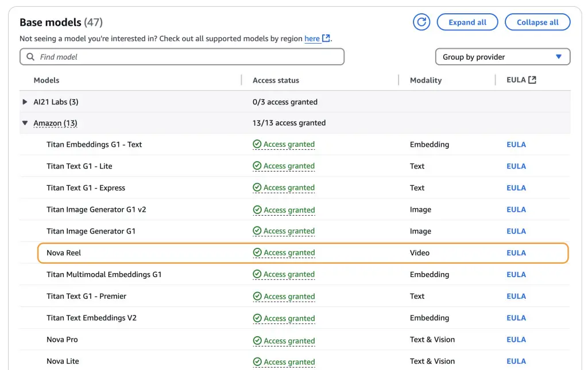This screenshot has width=588, height=370.
Task: Click Access granted status for Titan Text G1 - Premier
Action: (x=289, y=297)
